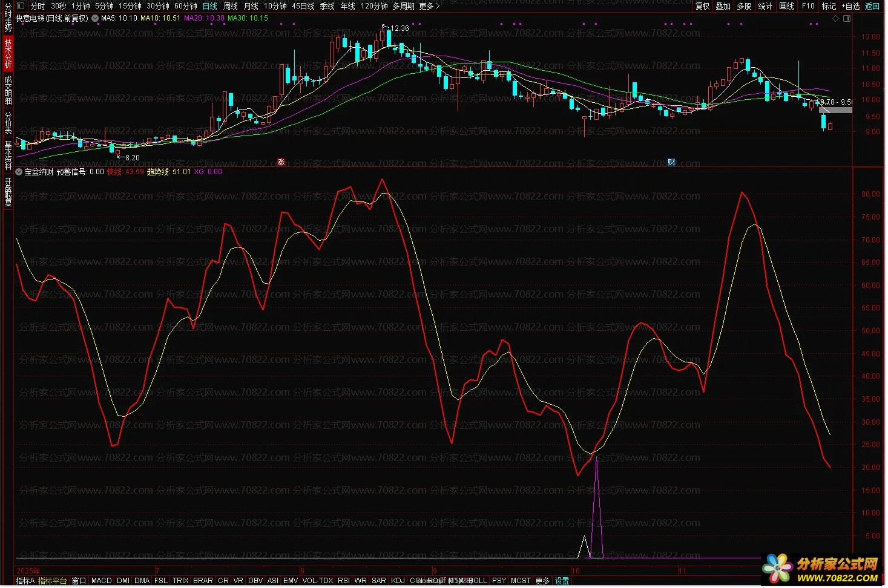Click the 统计 statistics button
The width and height of the screenshot is (888, 588).
766,6
